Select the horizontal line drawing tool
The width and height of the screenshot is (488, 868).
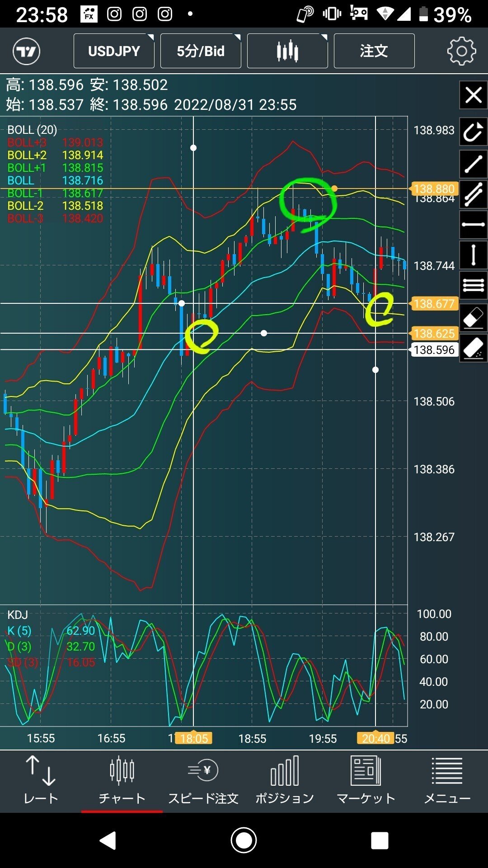473,225
